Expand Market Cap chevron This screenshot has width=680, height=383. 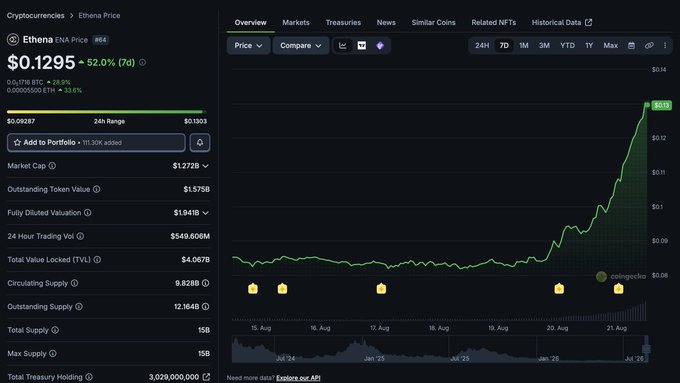click(206, 166)
